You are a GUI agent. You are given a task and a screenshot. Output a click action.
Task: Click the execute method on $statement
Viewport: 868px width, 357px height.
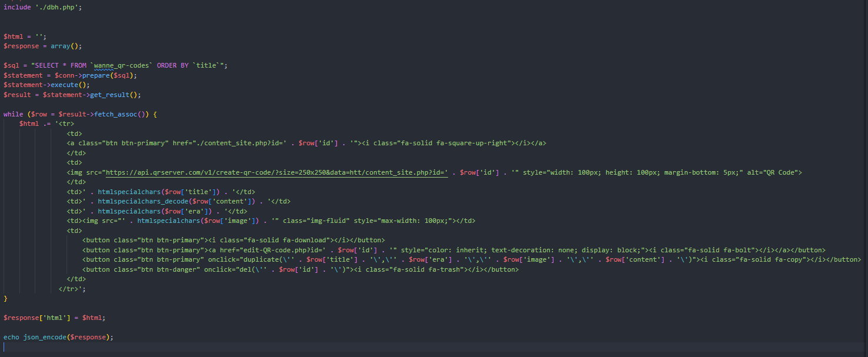pos(65,84)
